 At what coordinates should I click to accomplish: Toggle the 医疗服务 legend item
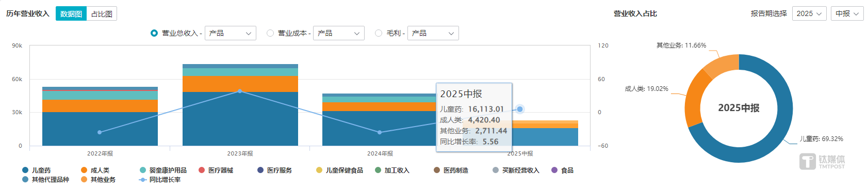tap(275, 170)
